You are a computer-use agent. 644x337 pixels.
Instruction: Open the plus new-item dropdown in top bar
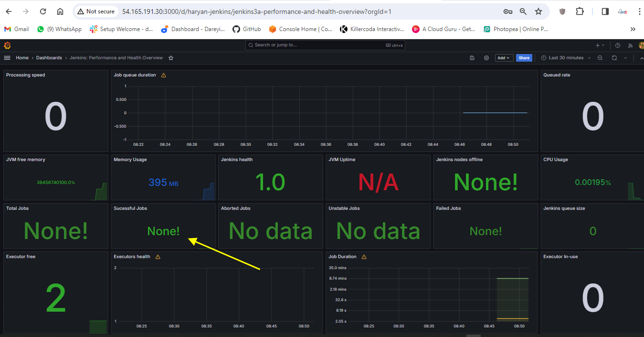[600, 45]
